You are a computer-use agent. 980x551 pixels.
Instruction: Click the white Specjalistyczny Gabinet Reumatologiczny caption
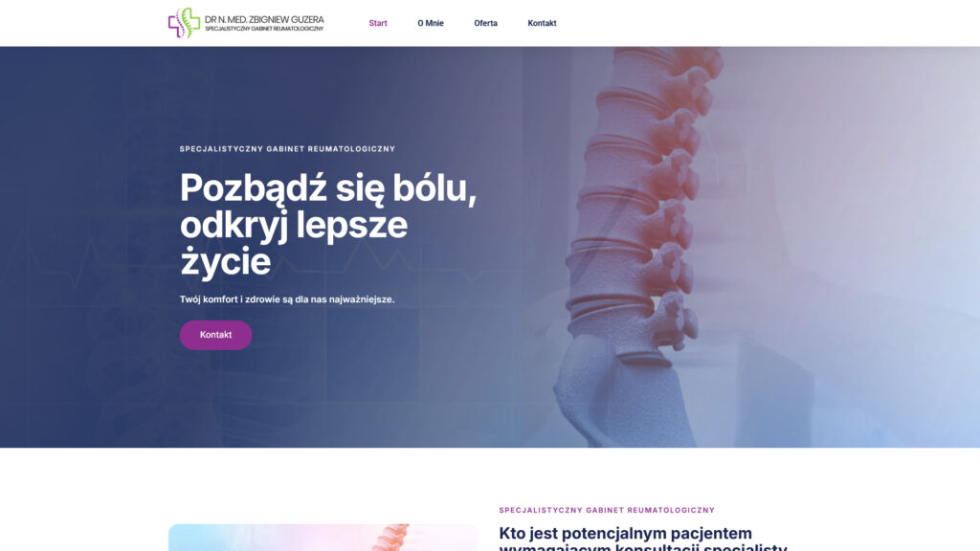click(x=287, y=148)
